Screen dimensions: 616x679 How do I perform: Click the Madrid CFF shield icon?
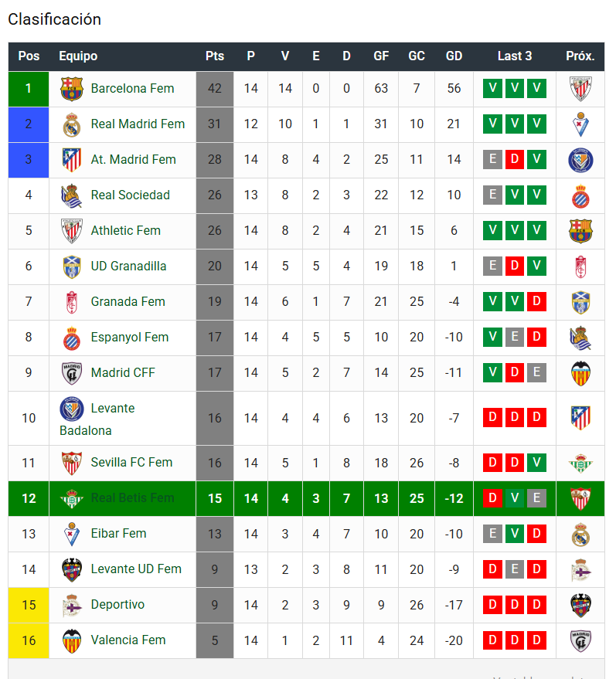(72, 373)
